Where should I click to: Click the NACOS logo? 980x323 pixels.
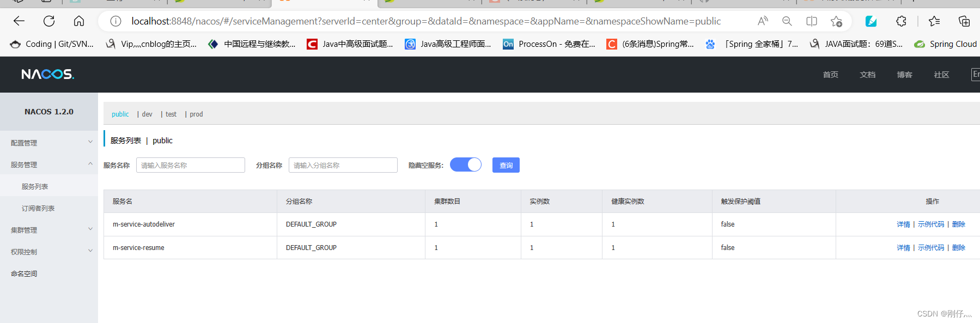click(x=48, y=74)
